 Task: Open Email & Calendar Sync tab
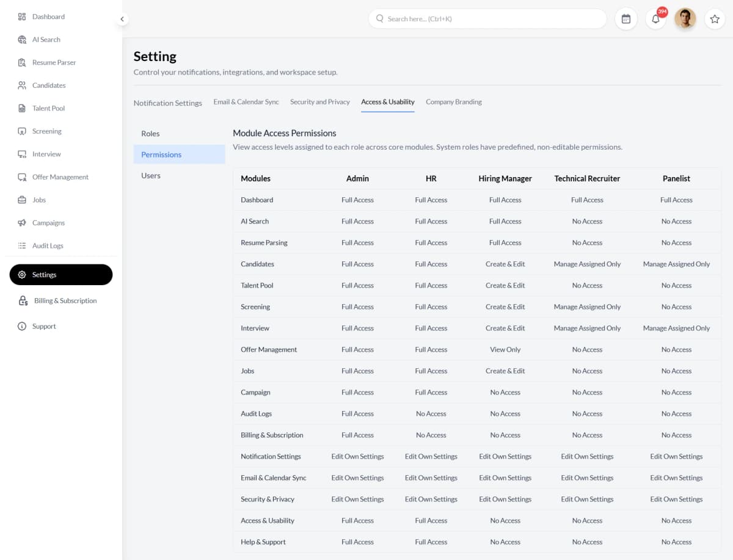tap(246, 102)
